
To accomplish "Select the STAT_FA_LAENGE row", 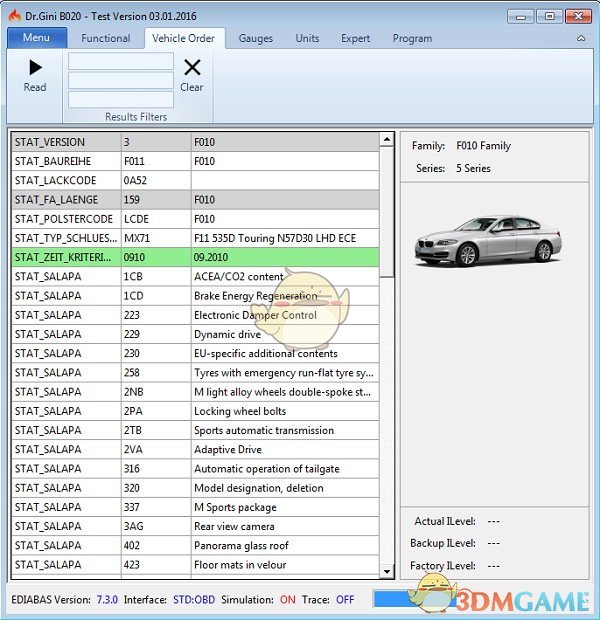I will coord(195,200).
